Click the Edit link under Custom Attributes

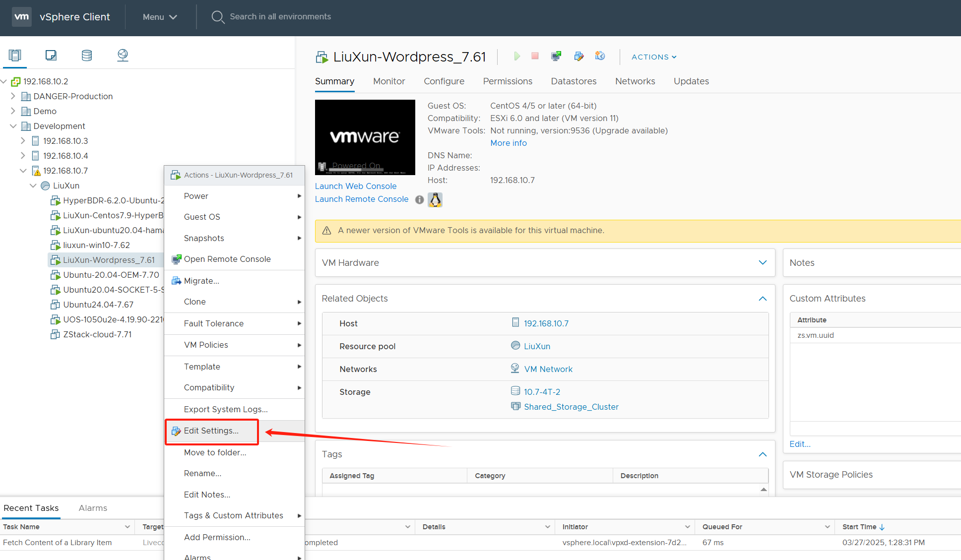pos(800,444)
